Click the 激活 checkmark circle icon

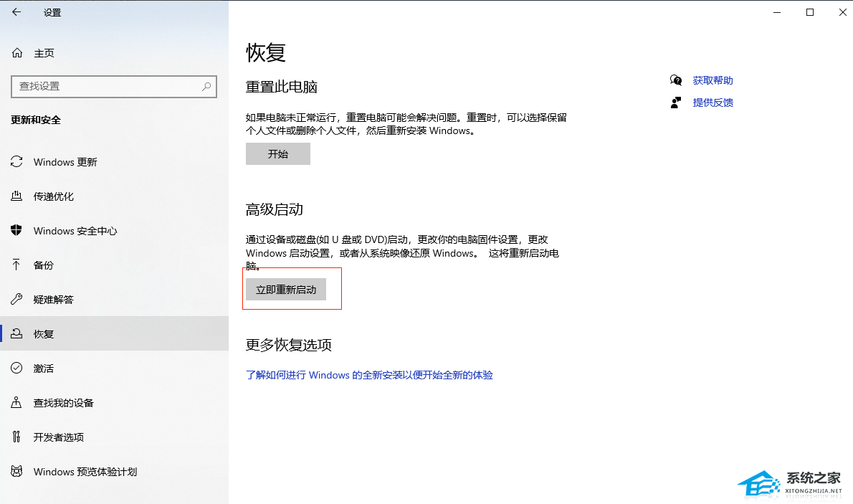[x=16, y=368]
